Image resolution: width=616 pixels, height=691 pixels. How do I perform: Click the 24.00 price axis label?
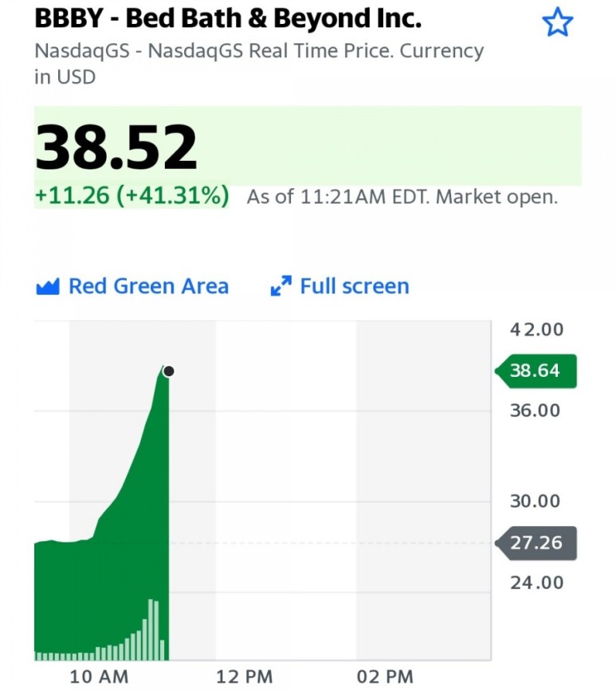click(536, 583)
